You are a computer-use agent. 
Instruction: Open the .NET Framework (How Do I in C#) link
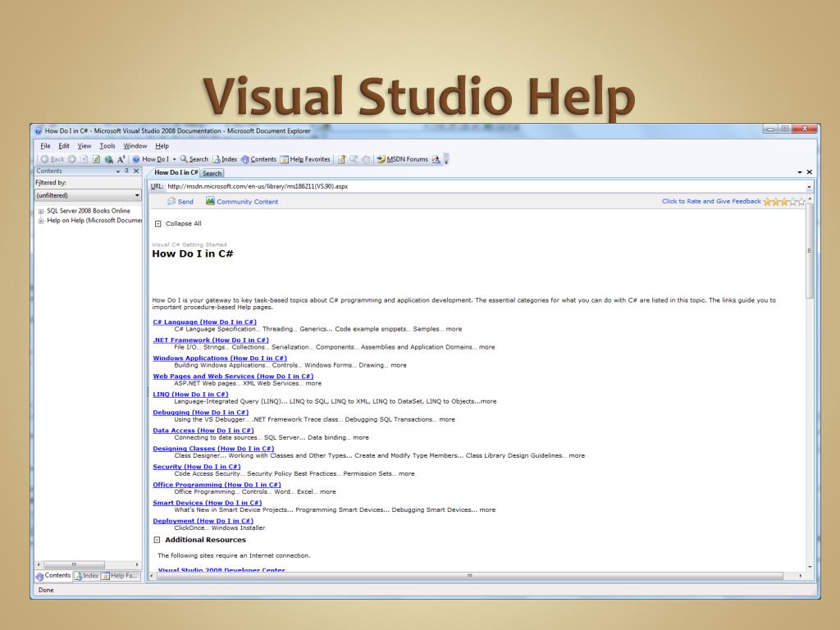point(211,340)
